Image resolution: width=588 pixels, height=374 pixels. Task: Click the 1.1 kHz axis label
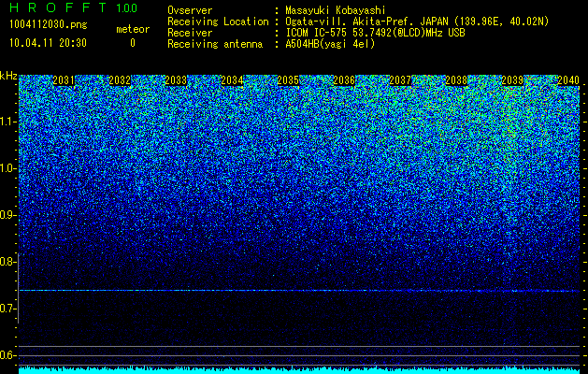8,122
